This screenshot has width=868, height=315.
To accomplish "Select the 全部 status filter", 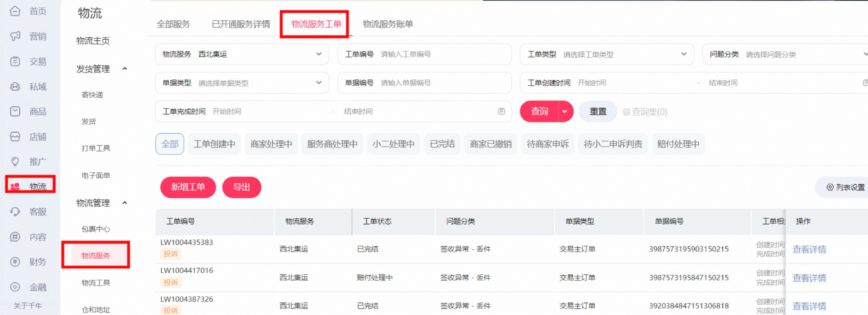I will [170, 144].
